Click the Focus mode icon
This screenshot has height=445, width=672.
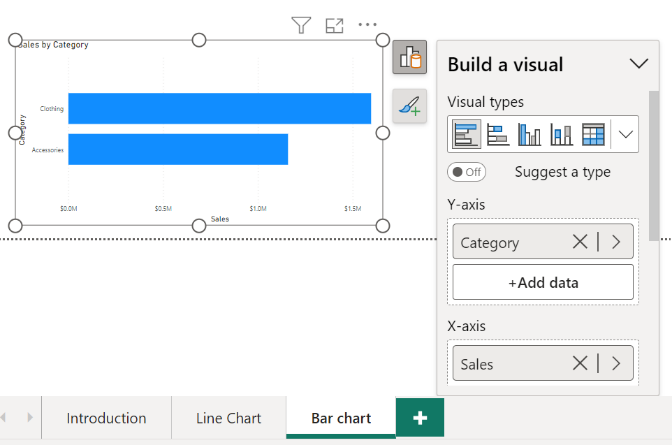334,26
